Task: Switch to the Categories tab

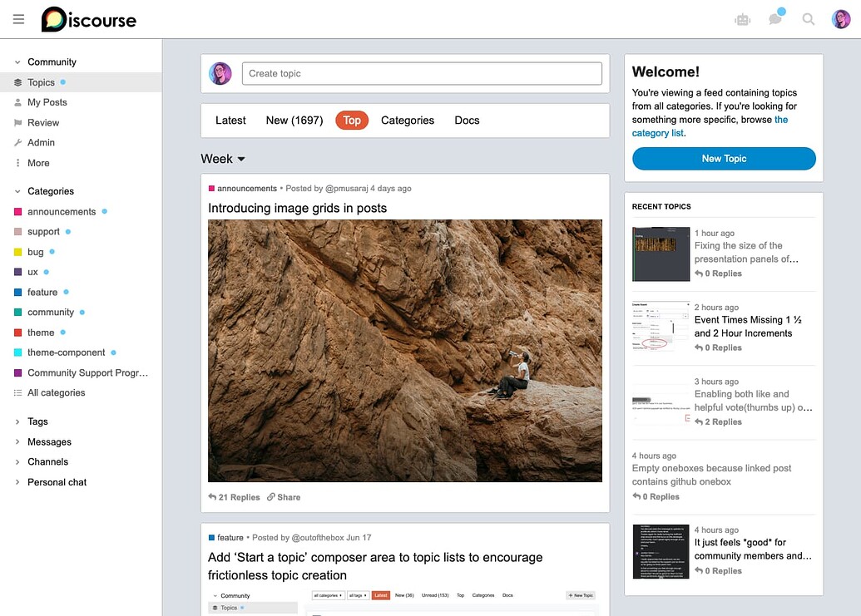Action: (407, 121)
